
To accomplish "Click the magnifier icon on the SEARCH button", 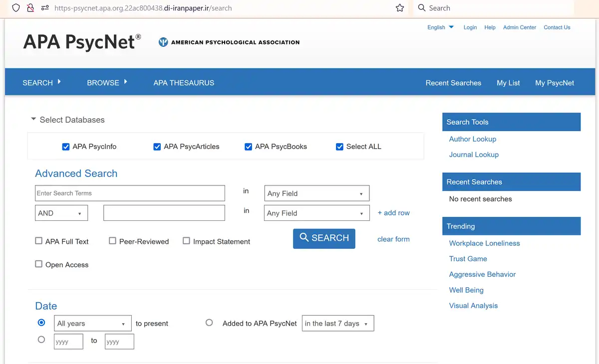I will point(304,238).
